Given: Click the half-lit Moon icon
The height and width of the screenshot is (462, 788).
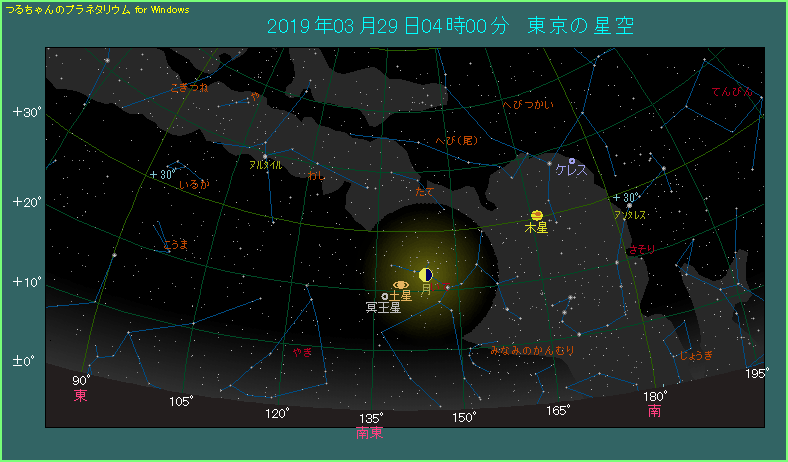Looking at the screenshot, I should click(426, 274).
